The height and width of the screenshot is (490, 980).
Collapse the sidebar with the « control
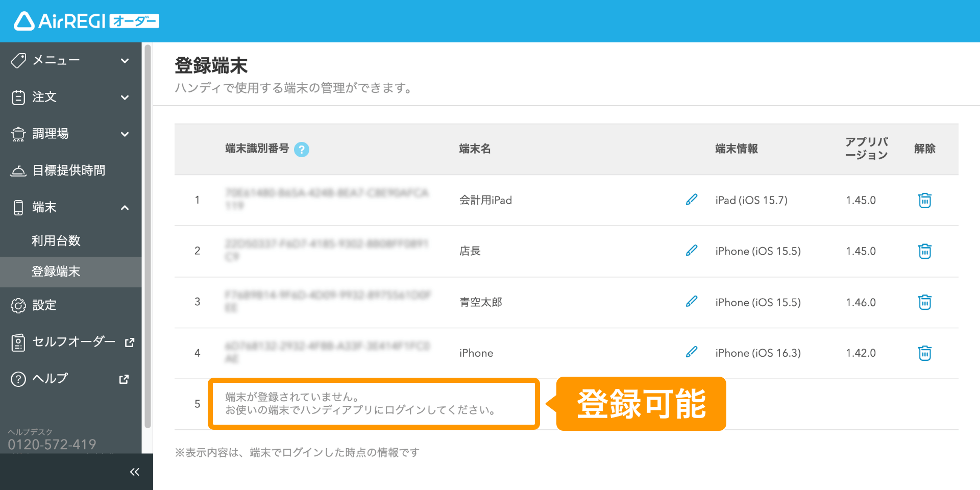[134, 471]
